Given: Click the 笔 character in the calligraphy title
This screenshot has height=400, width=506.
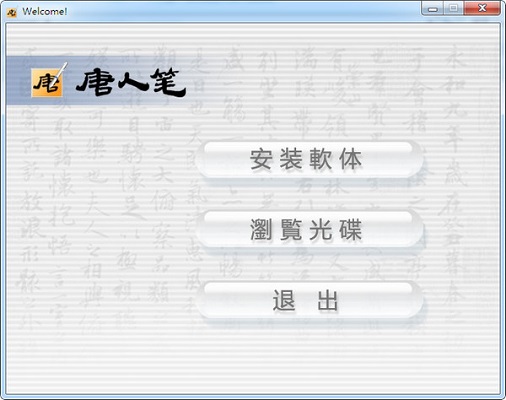Looking at the screenshot, I should (x=168, y=83).
